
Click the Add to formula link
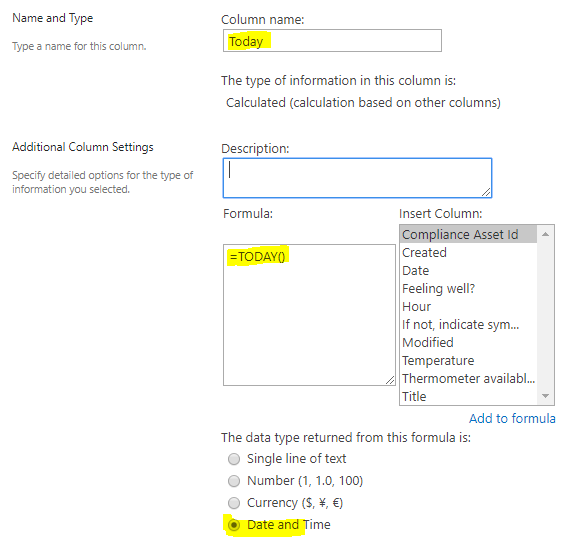(x=512, y=418)
